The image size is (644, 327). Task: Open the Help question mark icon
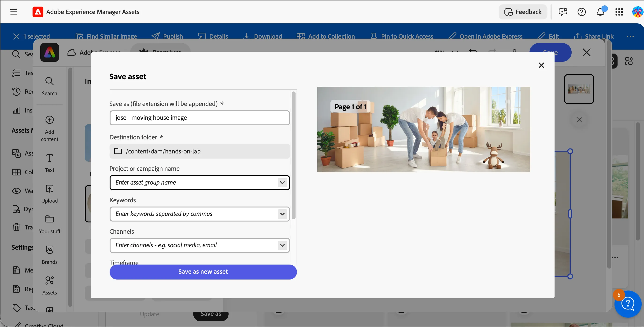click(x=581, y=12)
